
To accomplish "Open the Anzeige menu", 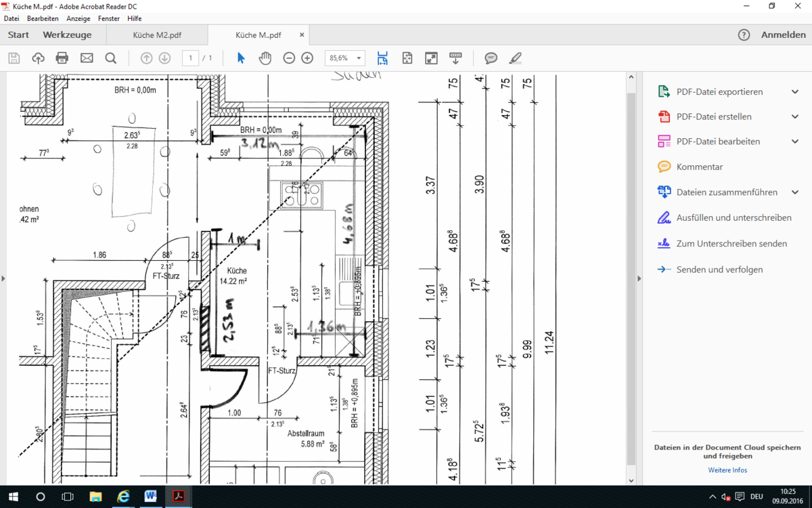I will click(78, 18).
